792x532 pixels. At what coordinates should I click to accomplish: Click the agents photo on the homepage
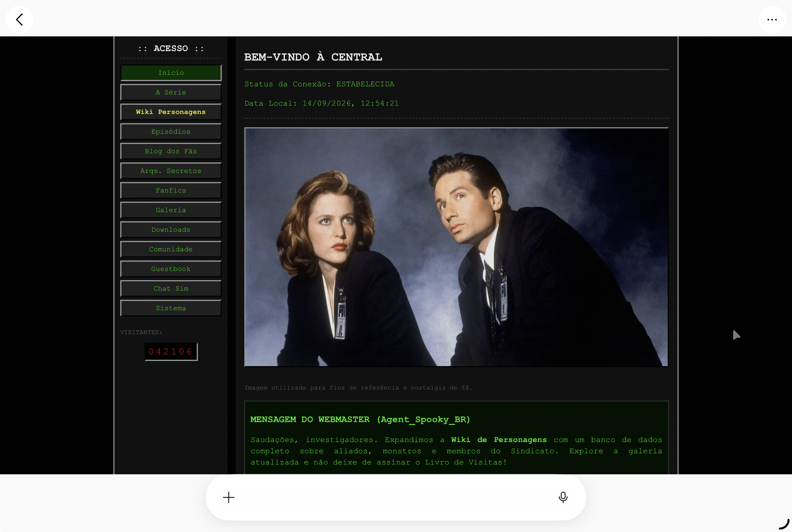[456, 247]
